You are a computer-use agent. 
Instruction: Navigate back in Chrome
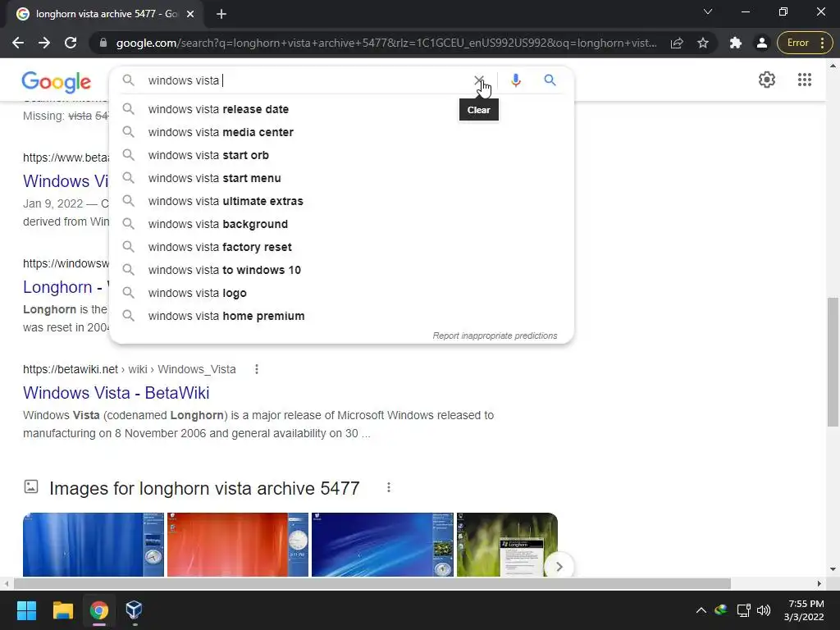(x=18, y=43)
